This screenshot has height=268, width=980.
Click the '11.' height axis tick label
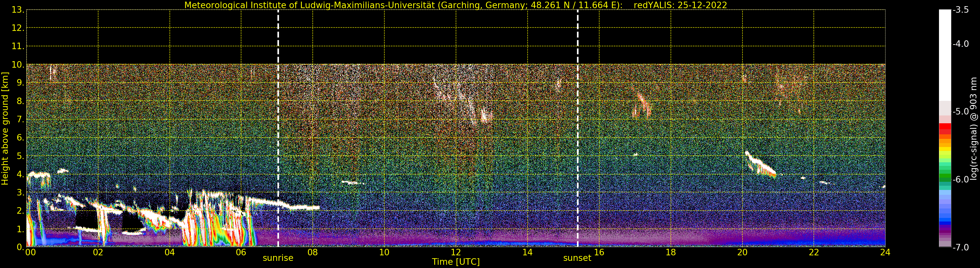click(18, 47)
